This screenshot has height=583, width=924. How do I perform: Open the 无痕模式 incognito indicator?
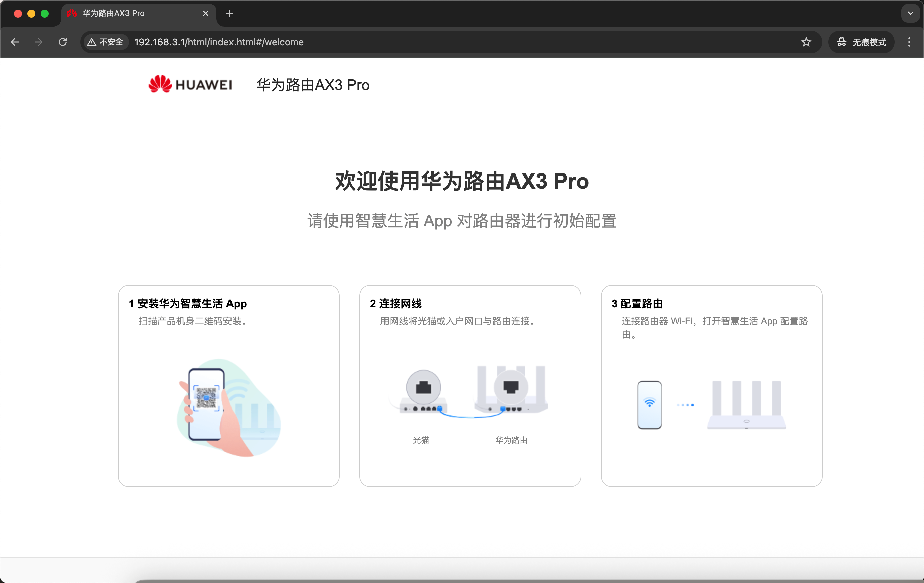(861, 42)
